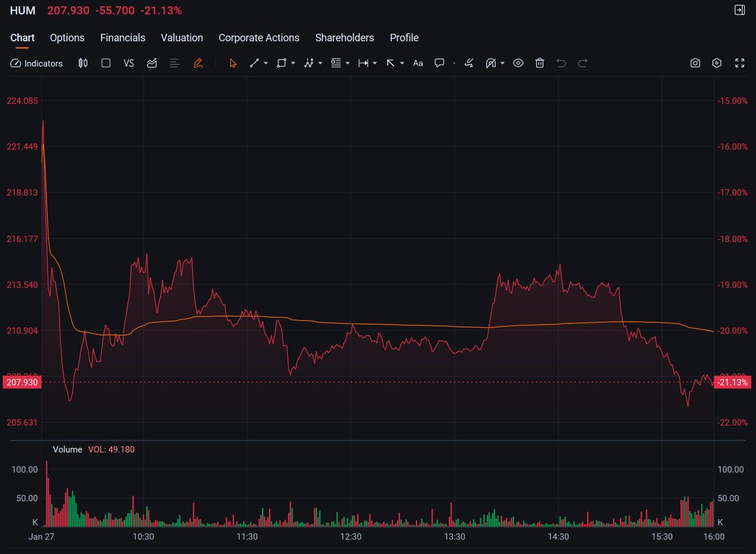Image resolution: width=756 pixels, height=554 pixels.
Task: Click the 224.085 price axis label
Action: pos(22,101)
